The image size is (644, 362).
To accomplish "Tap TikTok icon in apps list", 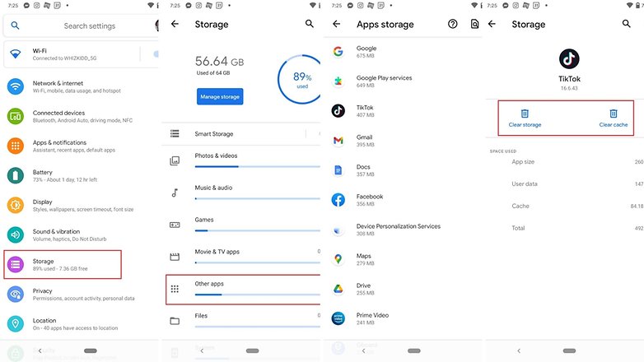I will (x=338, y=110).
